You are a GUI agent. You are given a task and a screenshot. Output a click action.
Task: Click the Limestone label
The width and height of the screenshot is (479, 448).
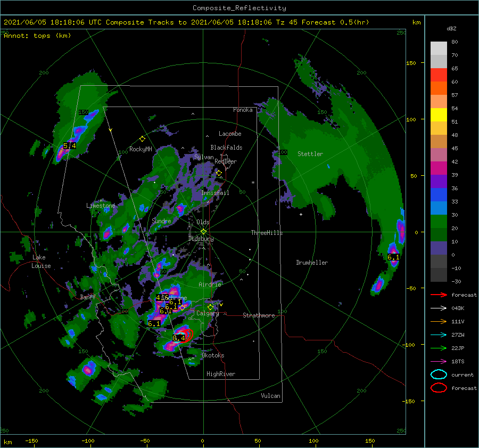tap(101, 206)
